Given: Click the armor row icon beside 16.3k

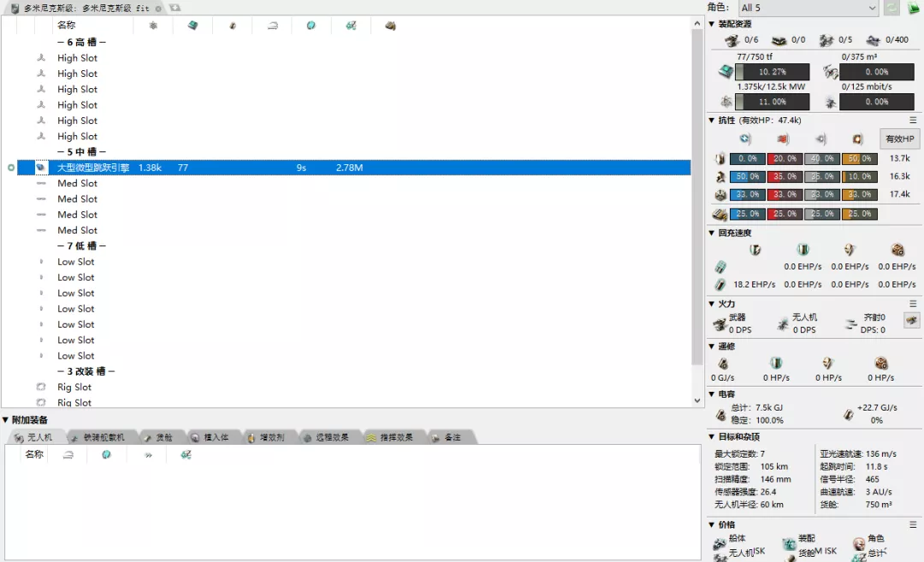Looking at the screenshot, I should [720, 176].
